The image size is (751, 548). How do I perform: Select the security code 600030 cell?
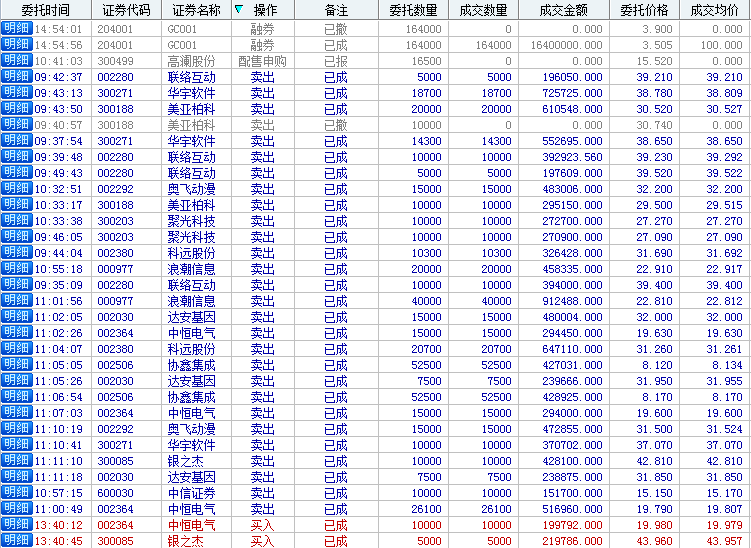click(115, 493)
